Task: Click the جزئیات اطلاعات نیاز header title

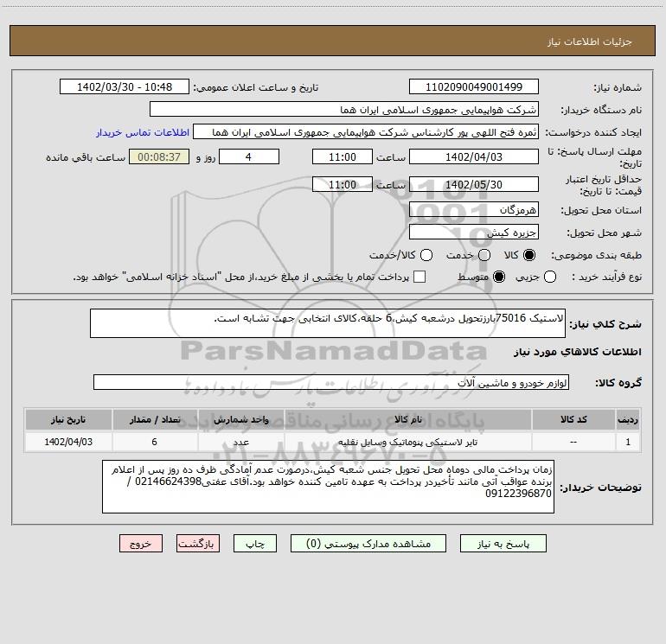Action: [x=590, y=41]
